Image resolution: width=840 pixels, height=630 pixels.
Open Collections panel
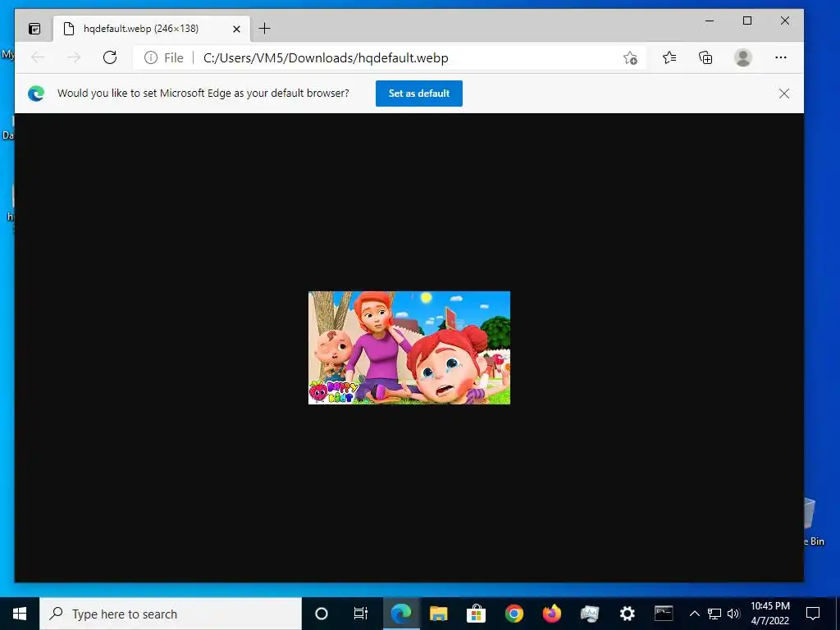coord(706,57)
